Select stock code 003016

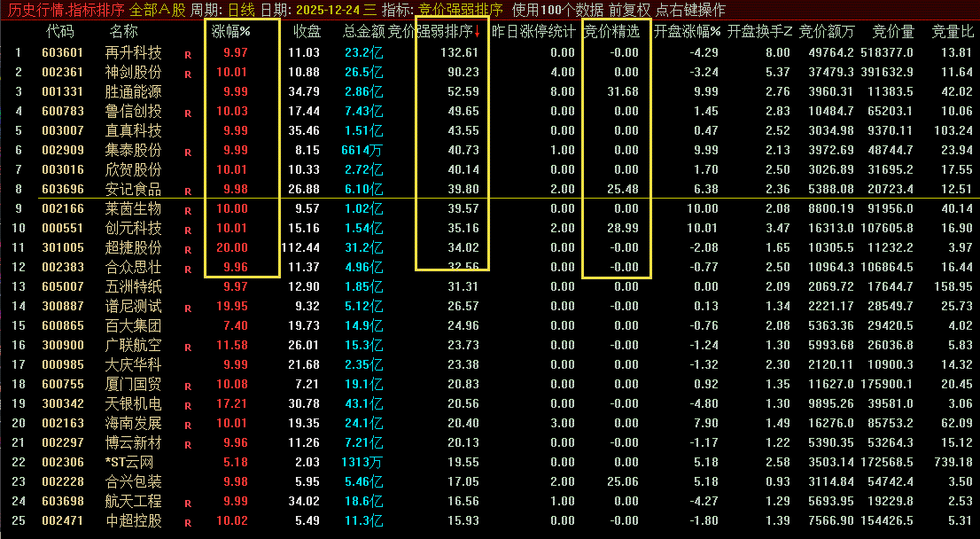[63, 169]
